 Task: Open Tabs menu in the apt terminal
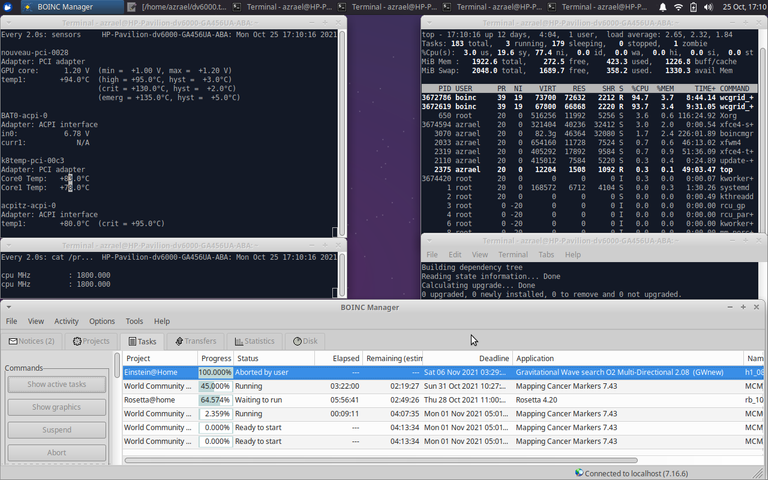coord(546,255)
